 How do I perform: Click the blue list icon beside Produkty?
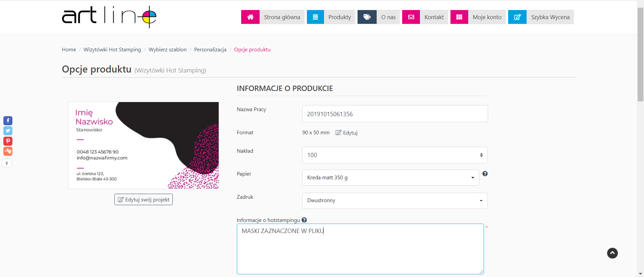coord(315,17)
